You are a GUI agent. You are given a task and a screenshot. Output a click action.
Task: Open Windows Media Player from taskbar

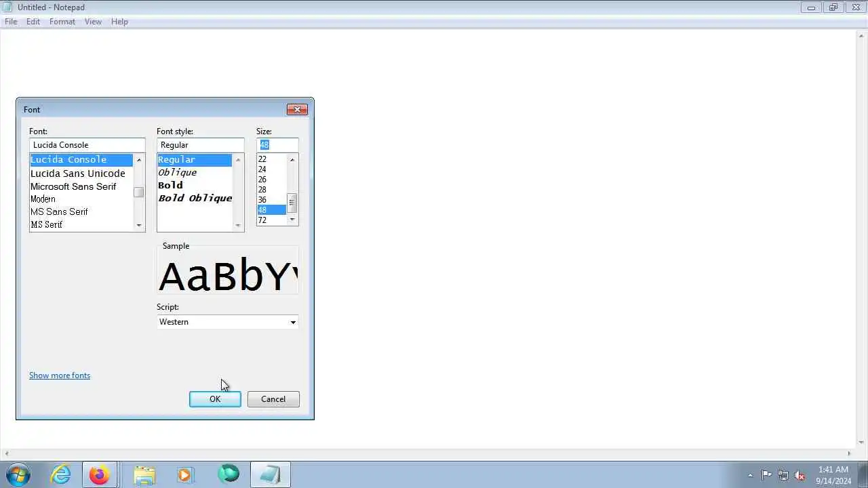coord(184,474)
